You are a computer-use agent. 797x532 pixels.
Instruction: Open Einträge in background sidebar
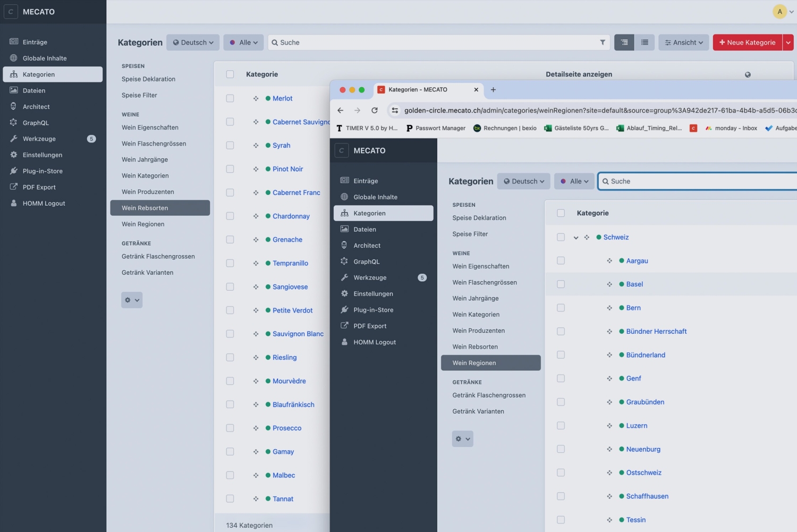pos(53,42)
